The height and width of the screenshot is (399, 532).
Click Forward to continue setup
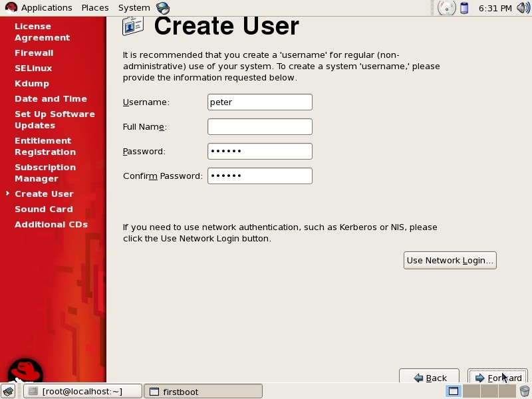click(497, 376)
